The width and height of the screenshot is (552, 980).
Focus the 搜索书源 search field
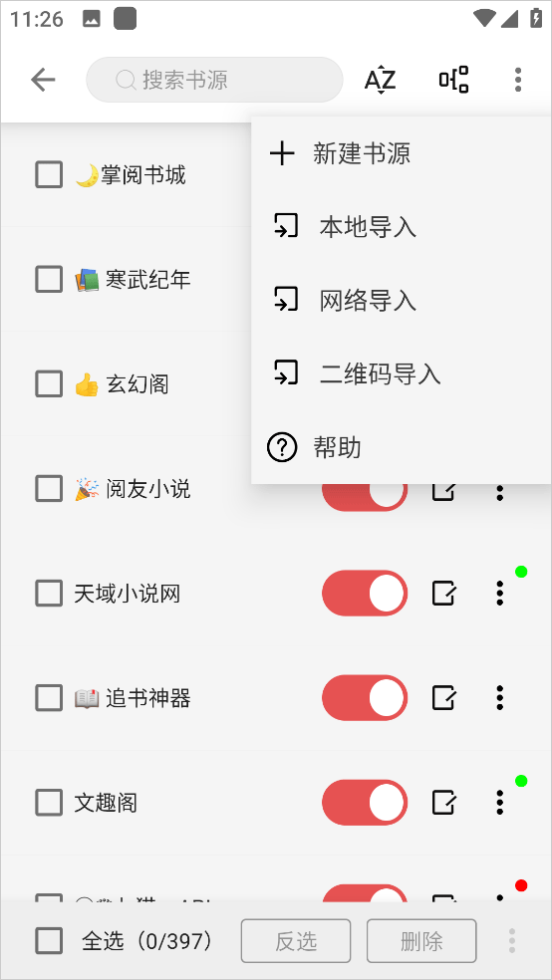214,80
